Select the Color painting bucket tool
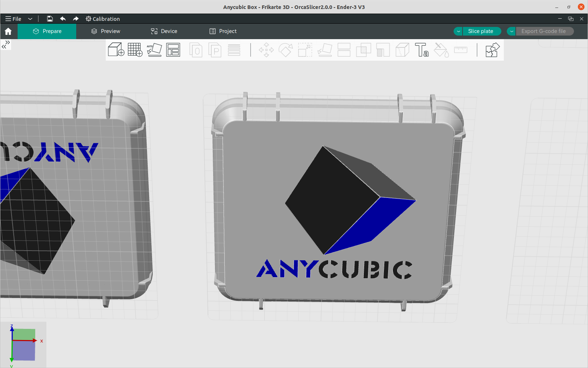This screenshot has width=588, height=368. (x=441, y=50)
